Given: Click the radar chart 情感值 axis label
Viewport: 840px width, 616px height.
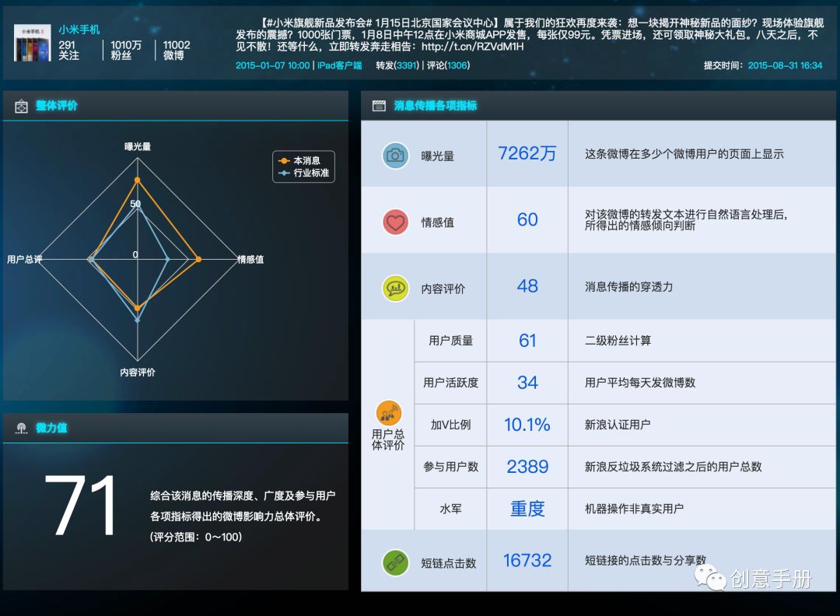Looking at the screenshot, I should 250,259.
